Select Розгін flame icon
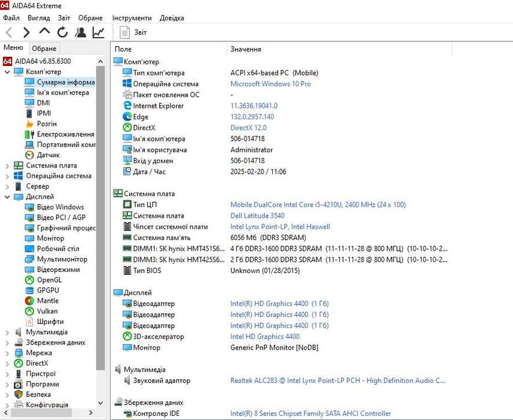The image size is (513, 420). point(29,124)
